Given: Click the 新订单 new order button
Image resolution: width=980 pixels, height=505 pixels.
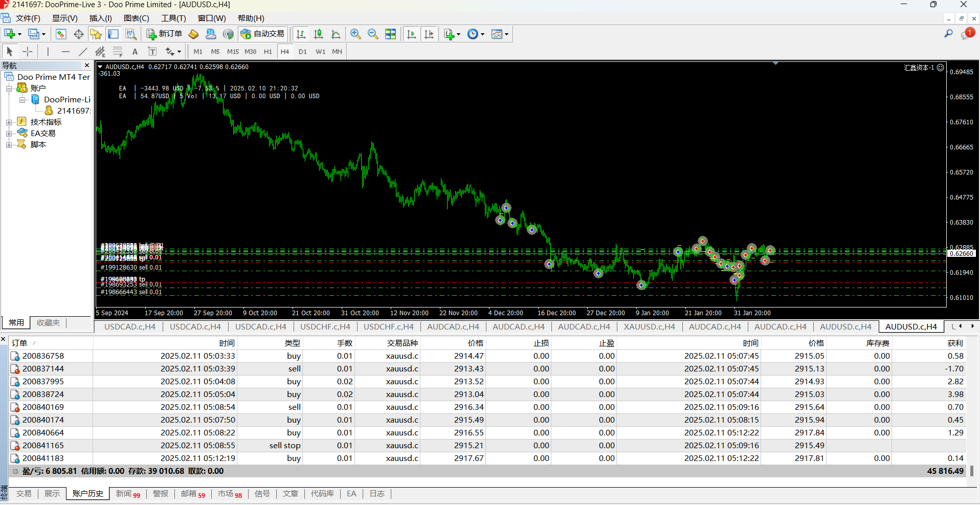Looking at the screenshot, I should (164, 34).
